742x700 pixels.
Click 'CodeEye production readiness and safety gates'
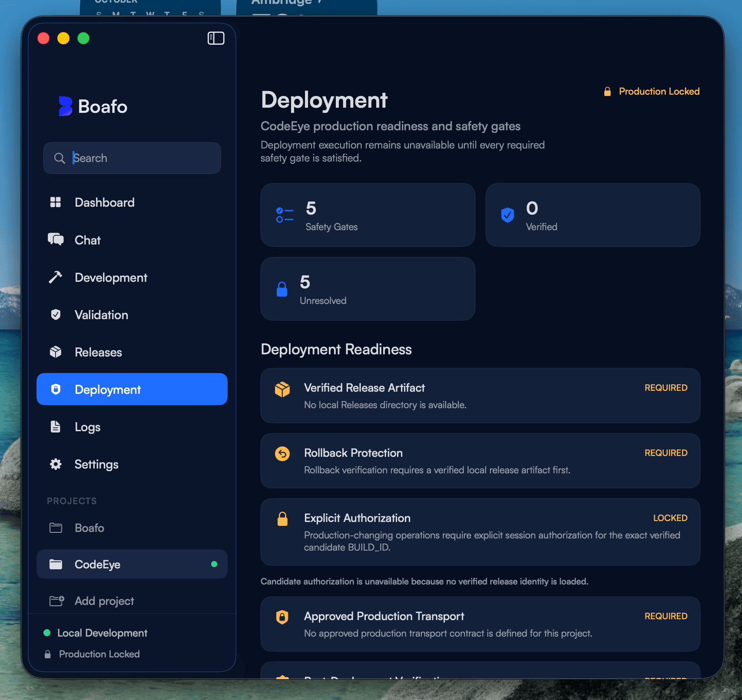tap(391, 126)
